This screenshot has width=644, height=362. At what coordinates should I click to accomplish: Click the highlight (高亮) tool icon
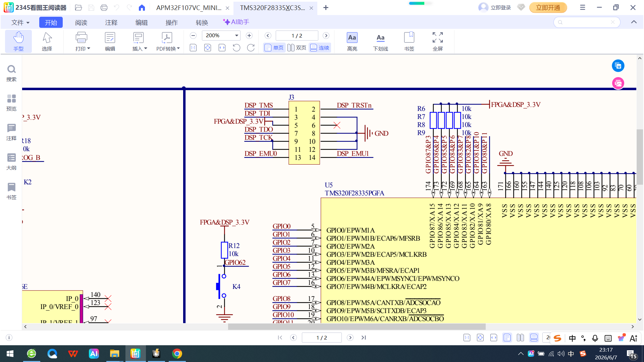[352, 38]
